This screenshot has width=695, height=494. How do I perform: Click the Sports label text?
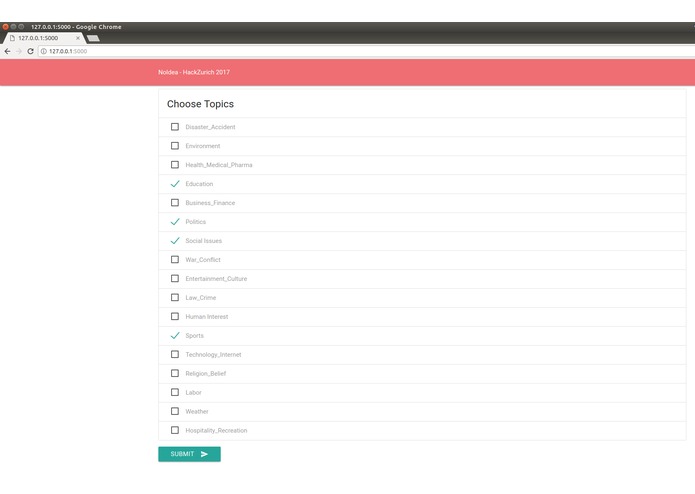[195, 336]
